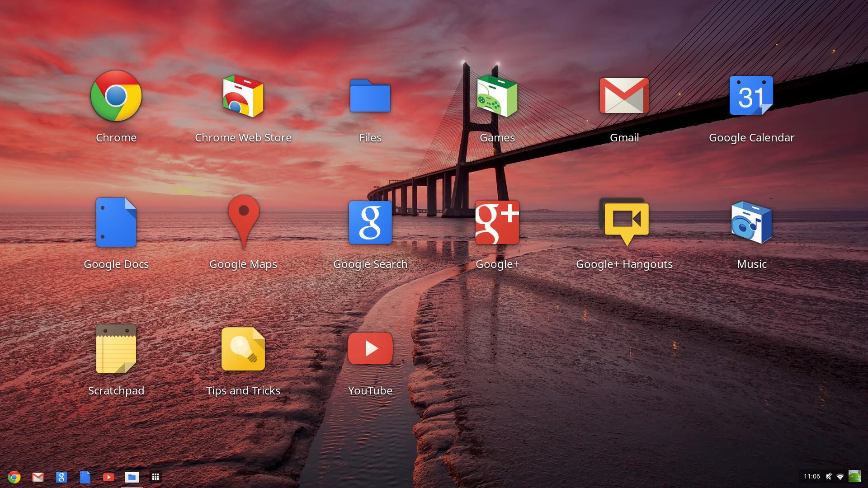Expand taskbar grid icon menu

point(155,477)
